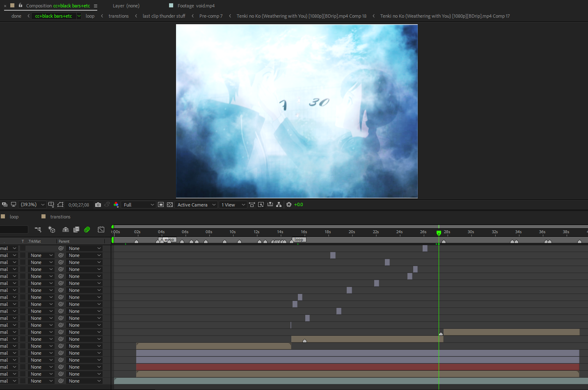
Task: Click the current time display 0;00;27;08
Action: click(x=79, y=205)
